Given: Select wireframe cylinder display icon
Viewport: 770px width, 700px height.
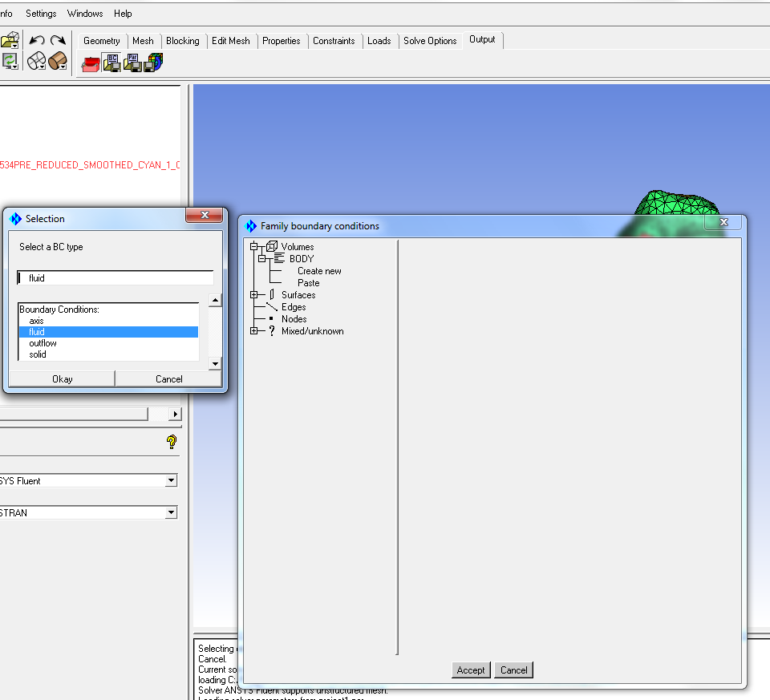Looking at the screenshot, I should point(35,61).
